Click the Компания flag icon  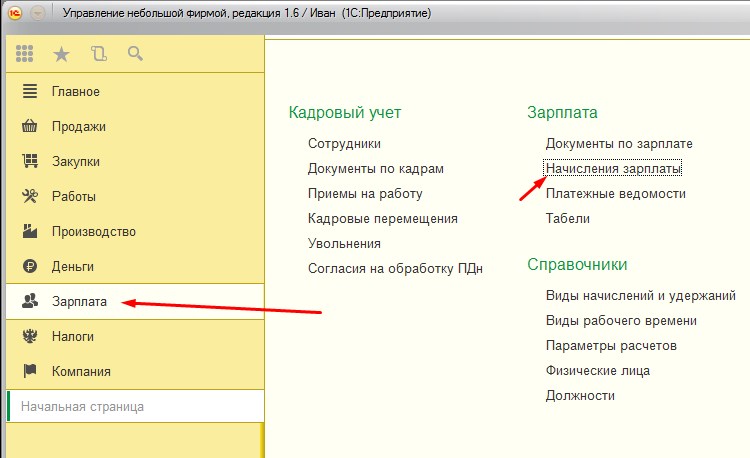coord(30,371)
